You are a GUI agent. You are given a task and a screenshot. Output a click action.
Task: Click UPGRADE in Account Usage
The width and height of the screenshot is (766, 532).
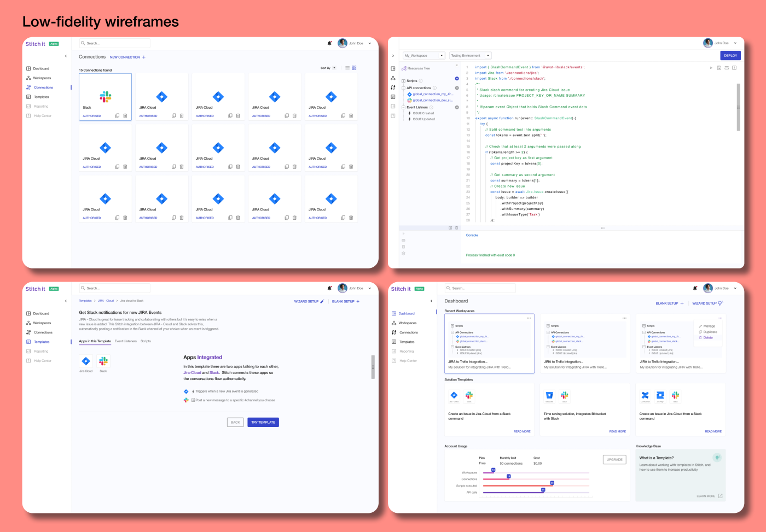tap(614, 459)
